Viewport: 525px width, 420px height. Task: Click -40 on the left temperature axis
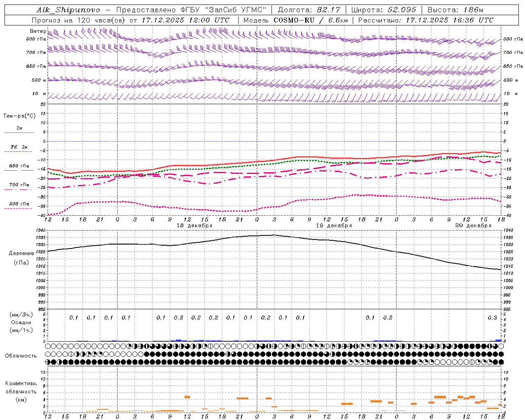pos(42,216)
